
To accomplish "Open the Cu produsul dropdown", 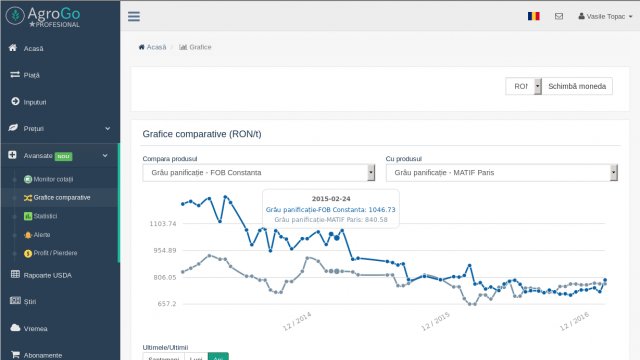I will click(502, 173).
